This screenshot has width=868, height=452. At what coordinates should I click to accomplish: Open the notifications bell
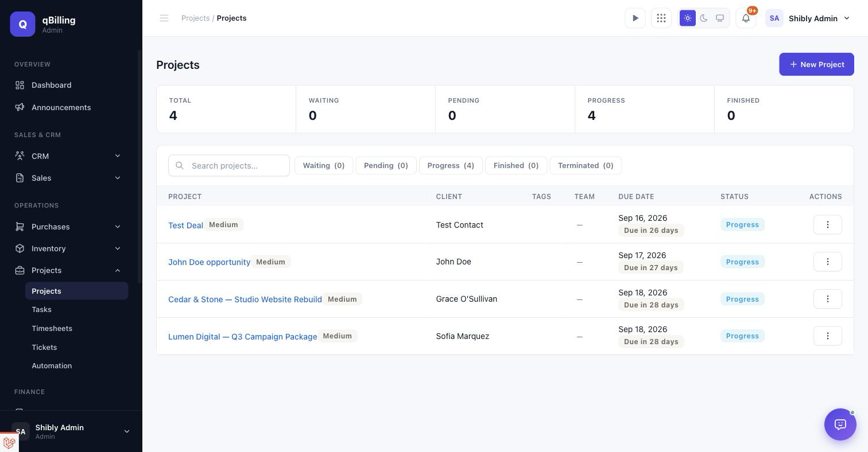746,18
